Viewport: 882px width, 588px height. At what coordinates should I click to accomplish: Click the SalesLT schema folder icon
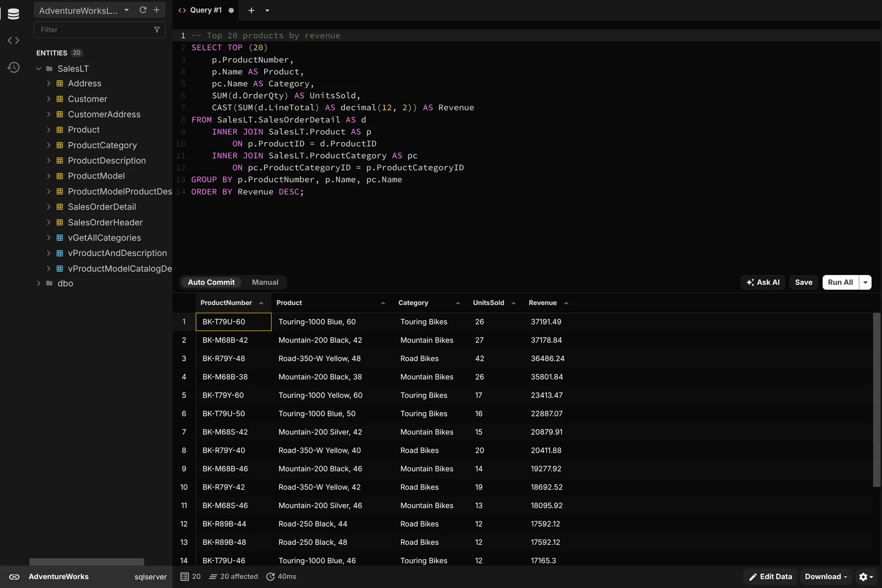click(49, 69)
